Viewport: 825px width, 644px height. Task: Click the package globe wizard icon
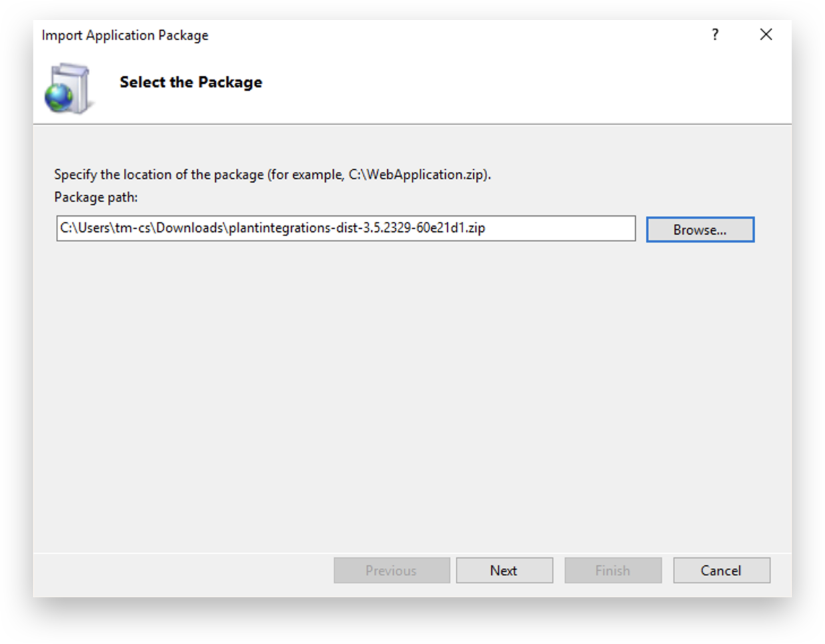(x=67, y=89)
